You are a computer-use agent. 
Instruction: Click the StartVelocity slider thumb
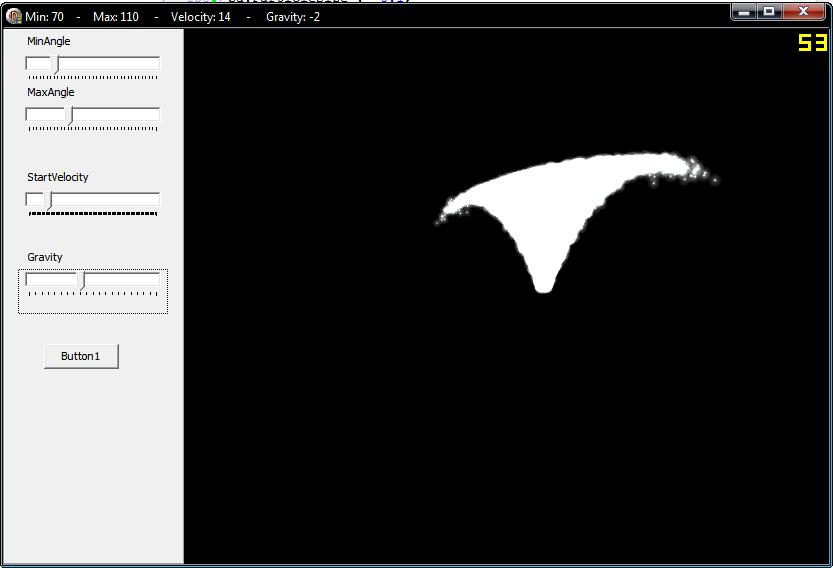click(x=47, y=200)
